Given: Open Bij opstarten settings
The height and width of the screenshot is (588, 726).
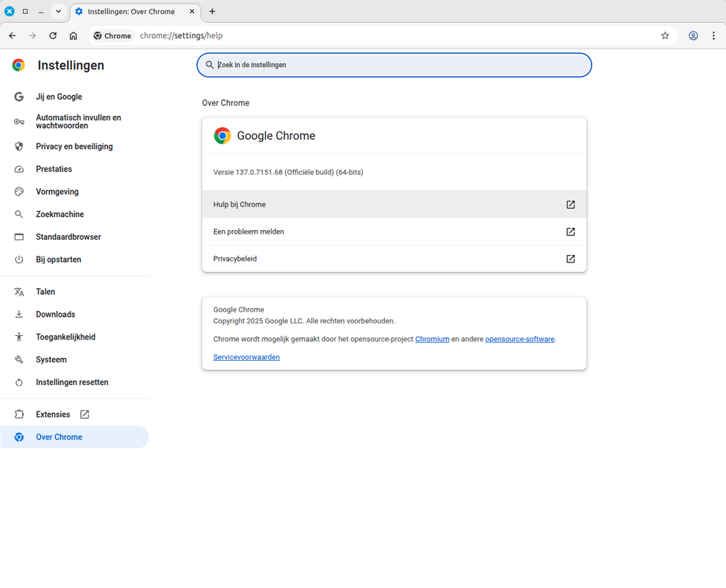Looking at the screenshot, I should click(74, 259).
